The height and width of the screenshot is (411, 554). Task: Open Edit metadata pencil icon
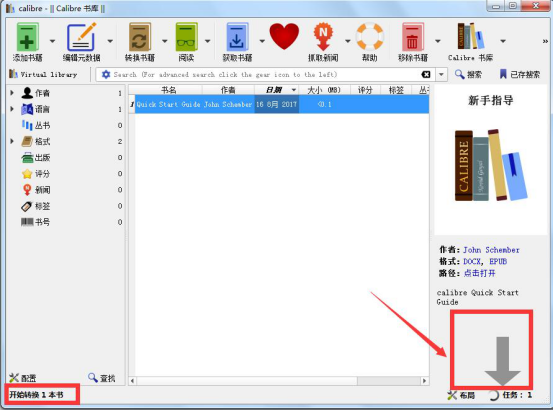81,37
